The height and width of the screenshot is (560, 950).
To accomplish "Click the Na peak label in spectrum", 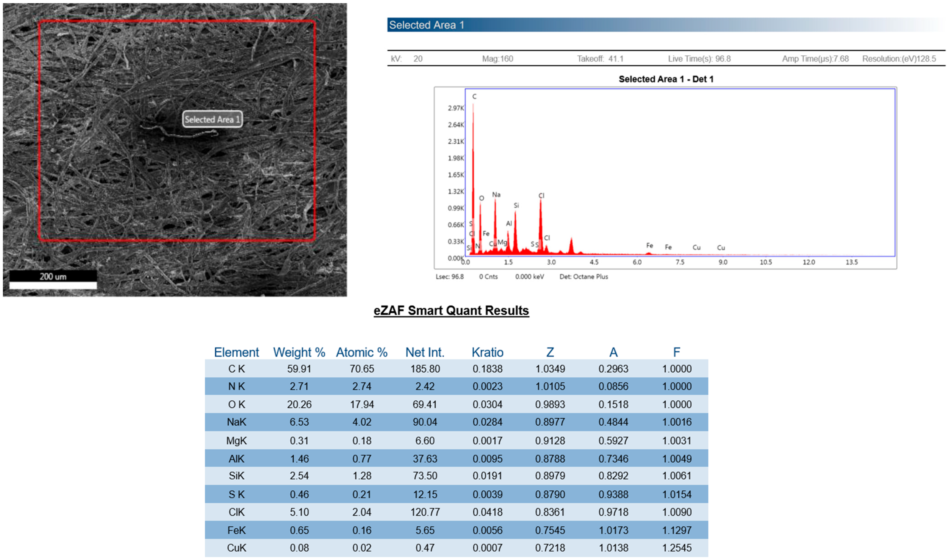I will pos(496,195).
